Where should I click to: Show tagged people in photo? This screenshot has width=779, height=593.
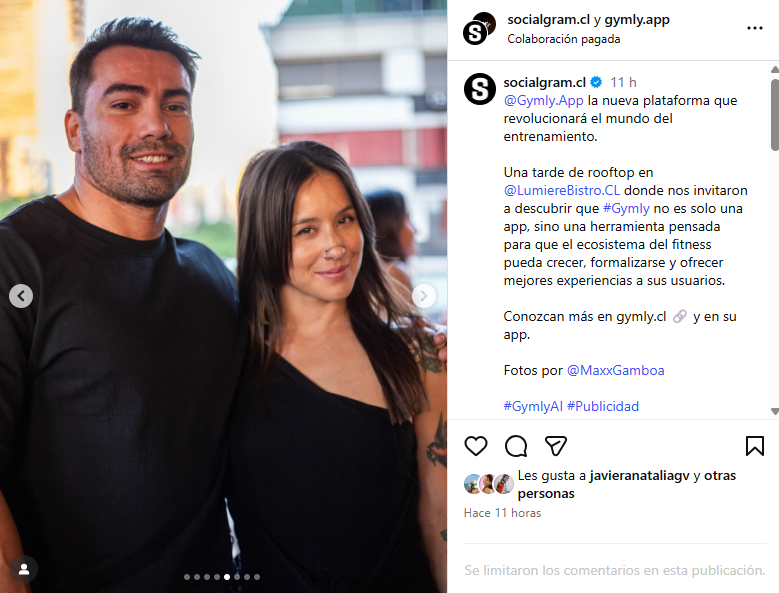point(24,569)
